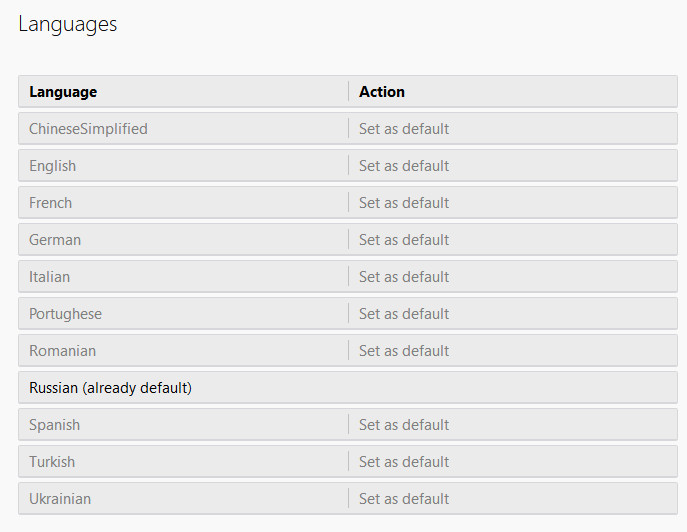Set Turkish as default language
The height and width of the screenshot is (532, 687).
pyautogui.click(x=404, y=462)
